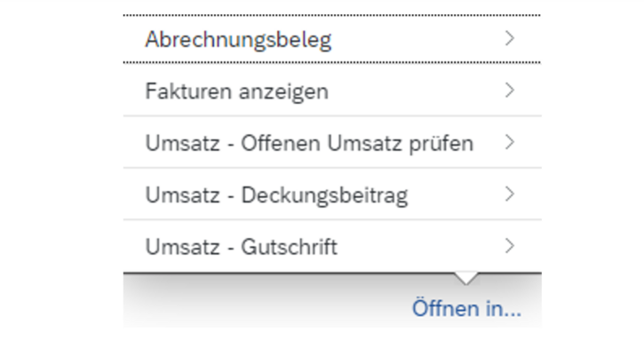This screenshot has width=644, height=341.
Task: Click the arrow icon next to Offenen Umsatz prüfen
Action: click(510, 142)
